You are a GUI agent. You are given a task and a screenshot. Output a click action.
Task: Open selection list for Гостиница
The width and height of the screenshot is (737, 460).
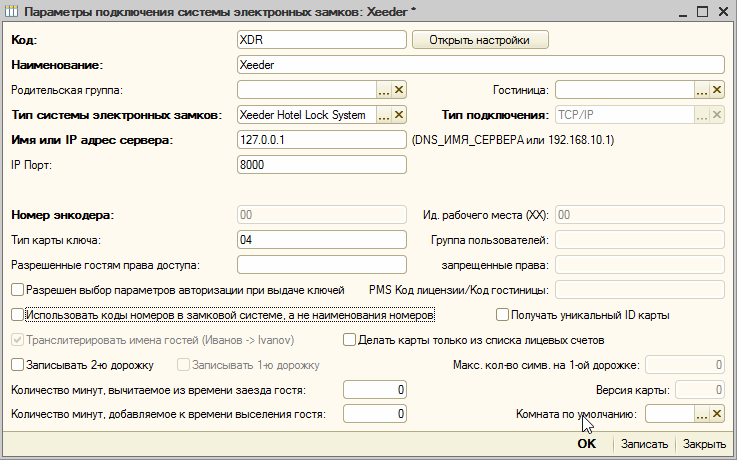tap(702, 90)
